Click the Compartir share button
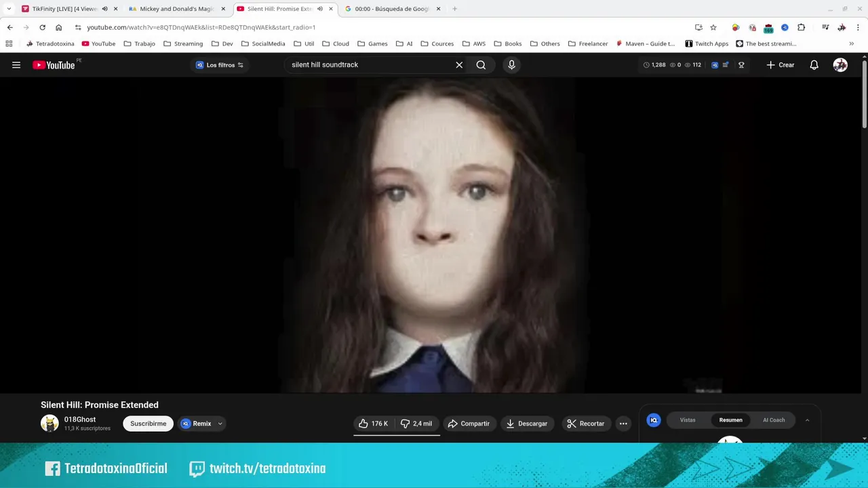868x488 pixels. point(469,424)
